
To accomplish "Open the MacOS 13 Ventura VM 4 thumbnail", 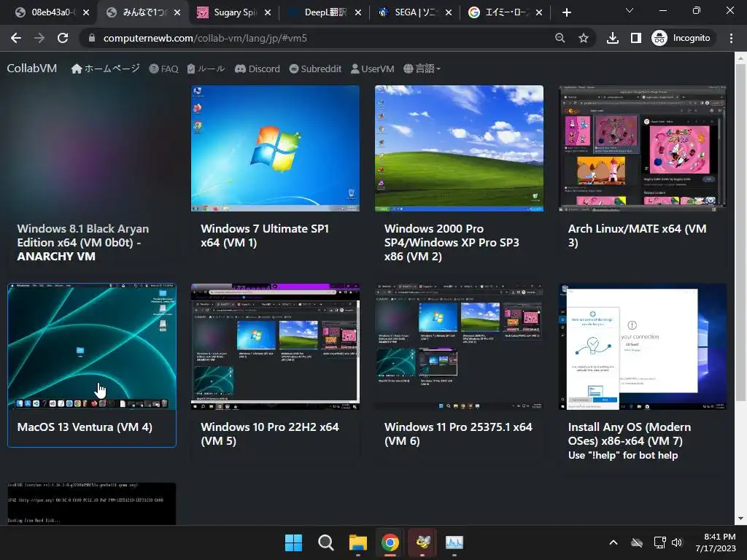I will pyautogui.click(x=91, y=346).
